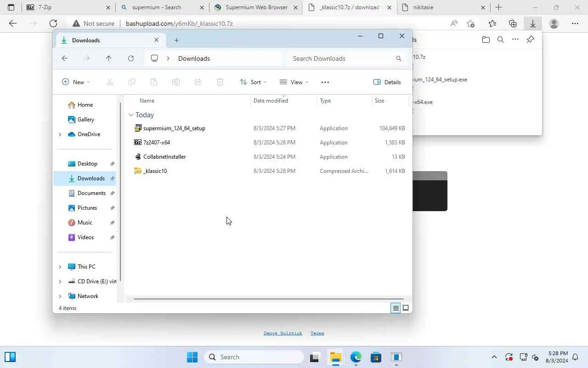Screen dimensions: 588x368
Task: Click the Windows Start button
Action: tap(192, 357)
